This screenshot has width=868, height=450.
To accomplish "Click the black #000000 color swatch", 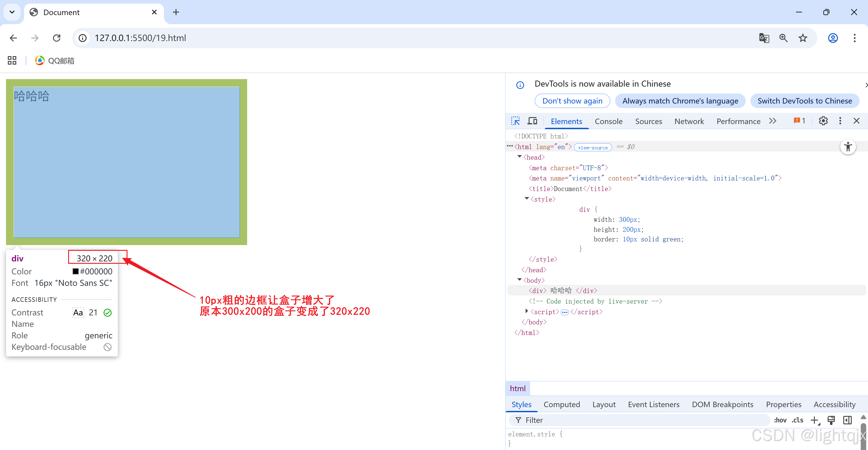I will [75, 271].
